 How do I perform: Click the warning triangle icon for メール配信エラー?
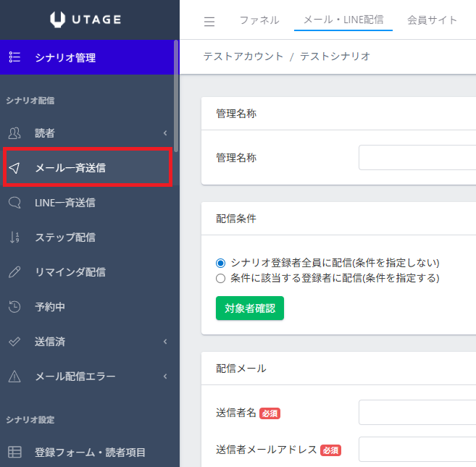14,376
